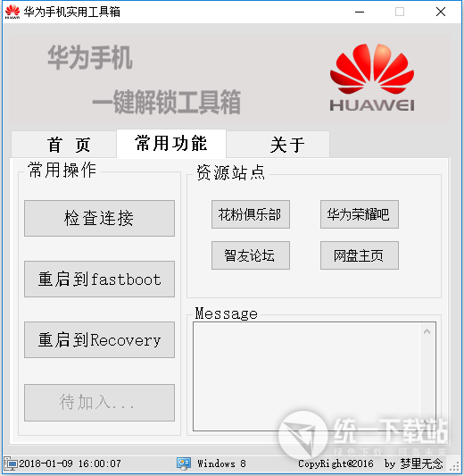Click 重启到fastboot button
This screenshot has height=476, width=464.
(99, 279)
